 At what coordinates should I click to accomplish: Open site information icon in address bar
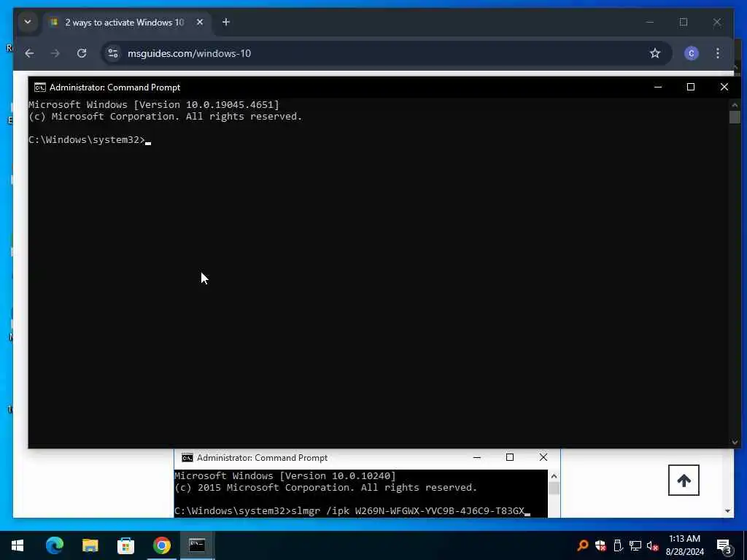(113, 53)
